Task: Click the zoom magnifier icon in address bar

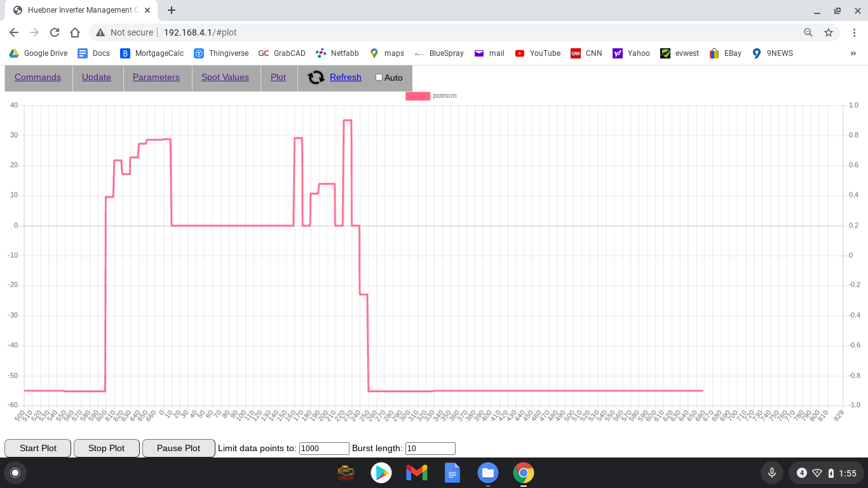Action: click(808, 32)
